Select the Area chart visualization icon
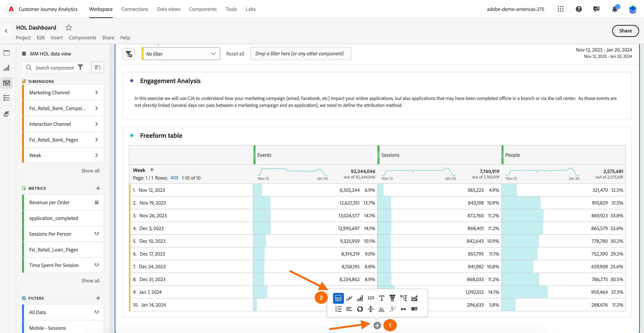644x333 pixels. tap(414, 298)
